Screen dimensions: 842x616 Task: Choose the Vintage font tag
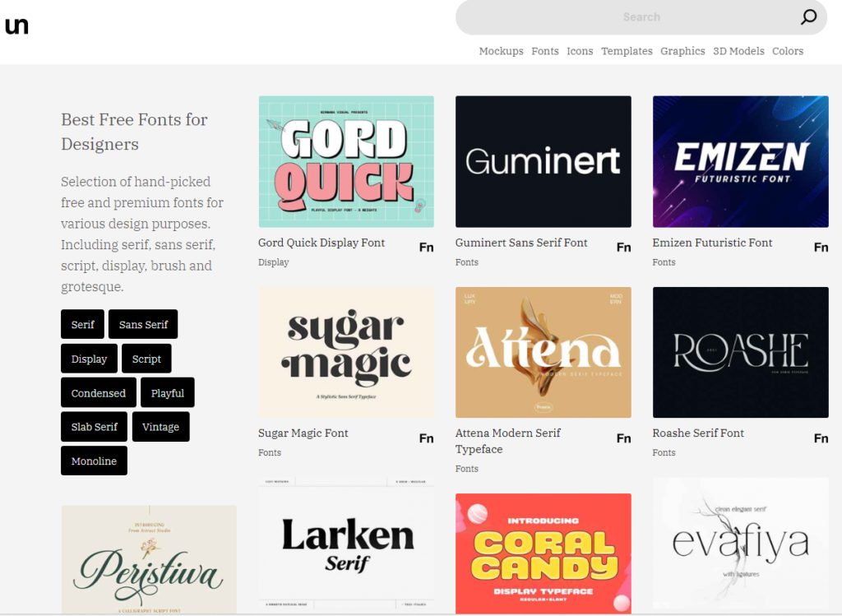tap(160, 427)
